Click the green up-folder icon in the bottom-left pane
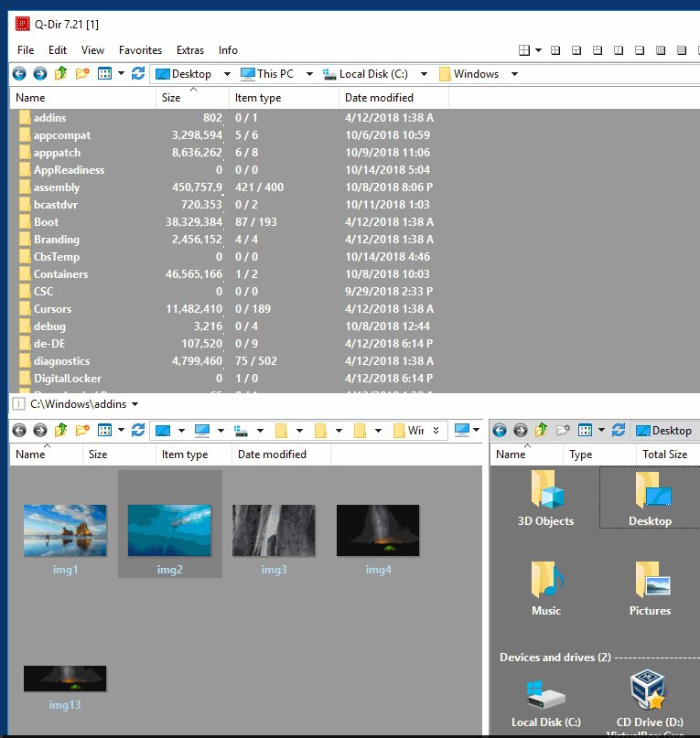 [61, 430]
